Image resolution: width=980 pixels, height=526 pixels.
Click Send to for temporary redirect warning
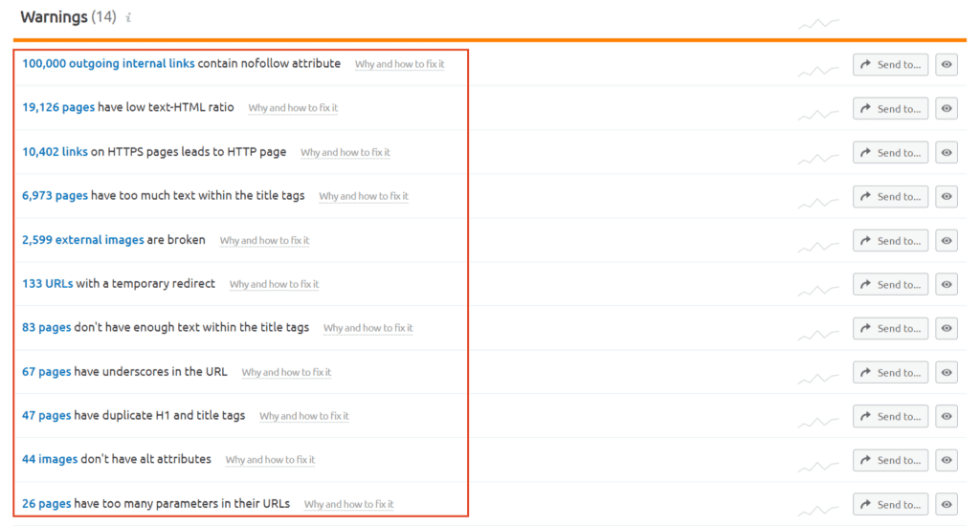click(x=890, y=284)
